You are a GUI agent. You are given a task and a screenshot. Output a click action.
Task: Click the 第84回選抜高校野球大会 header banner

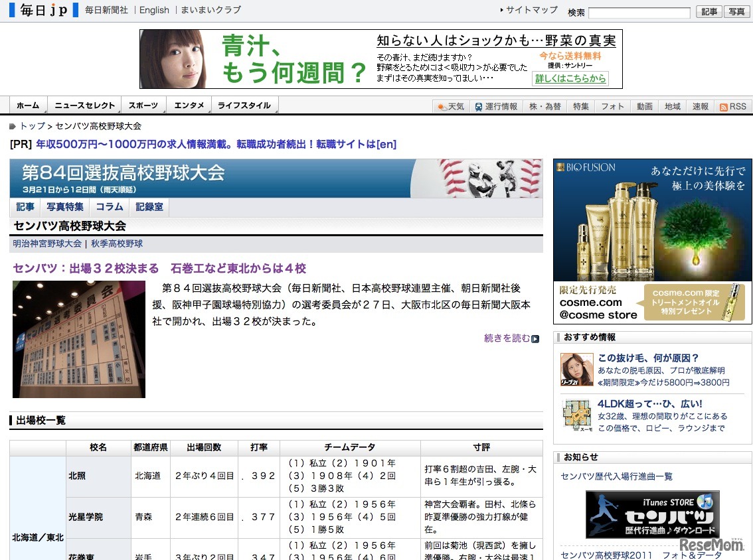tap(276, 178)
